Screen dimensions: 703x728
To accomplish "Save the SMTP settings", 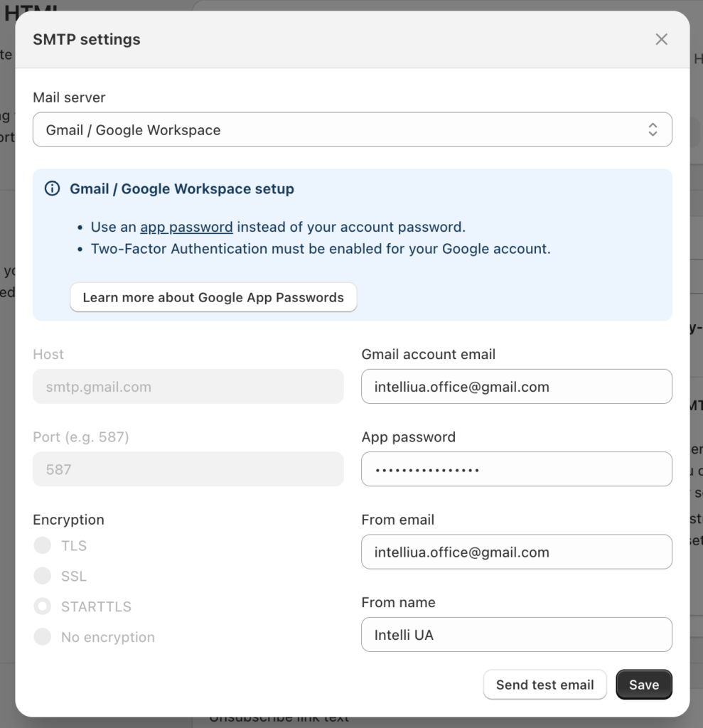I will 643,685.
